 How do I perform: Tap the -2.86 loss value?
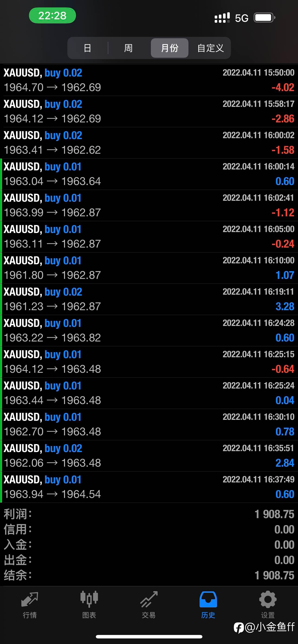(x=283, y=118)
